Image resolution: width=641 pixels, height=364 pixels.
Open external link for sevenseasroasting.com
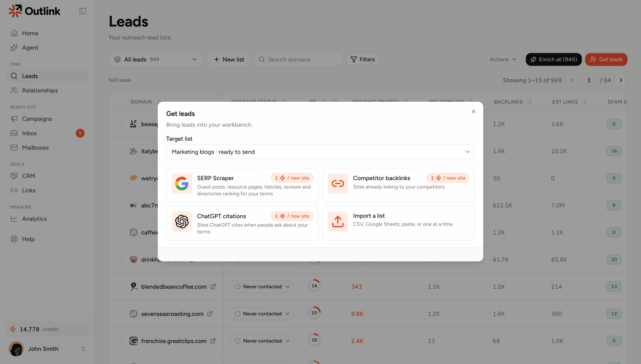(210, 314)
